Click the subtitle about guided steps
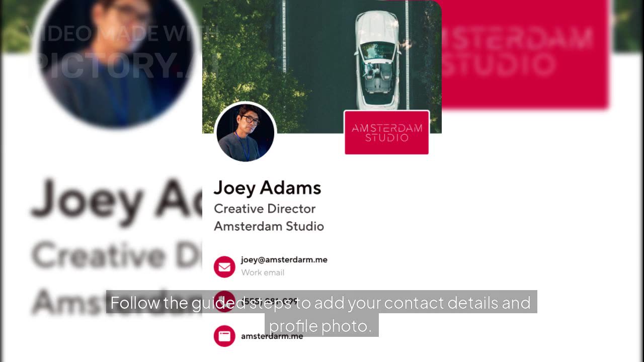This screenshot has height=362, width=644. (320, 314)
